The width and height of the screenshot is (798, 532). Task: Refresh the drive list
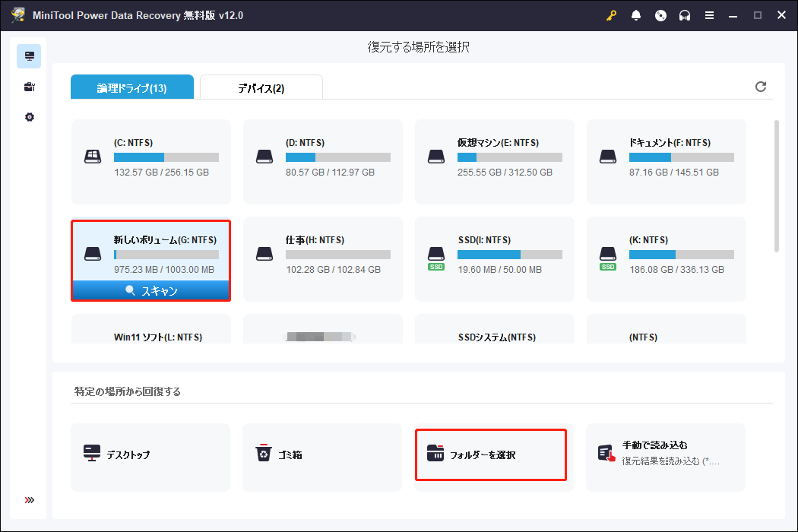(x=761, y=87)
